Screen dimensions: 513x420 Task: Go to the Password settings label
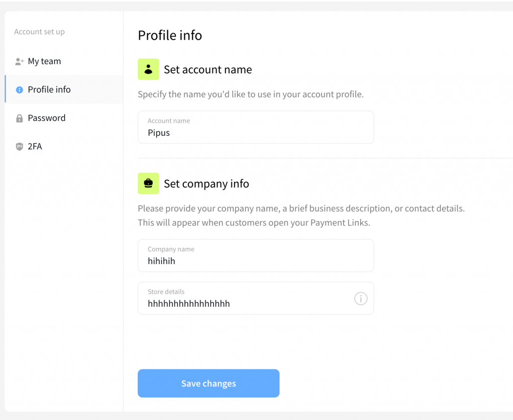coord(47,118)
